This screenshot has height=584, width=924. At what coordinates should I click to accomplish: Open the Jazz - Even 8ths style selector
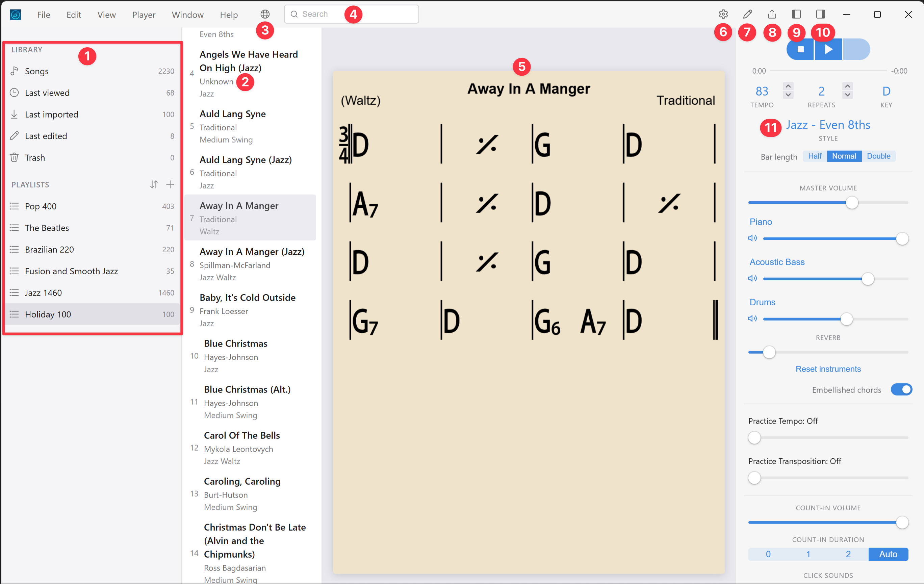(x=828, y=125)
